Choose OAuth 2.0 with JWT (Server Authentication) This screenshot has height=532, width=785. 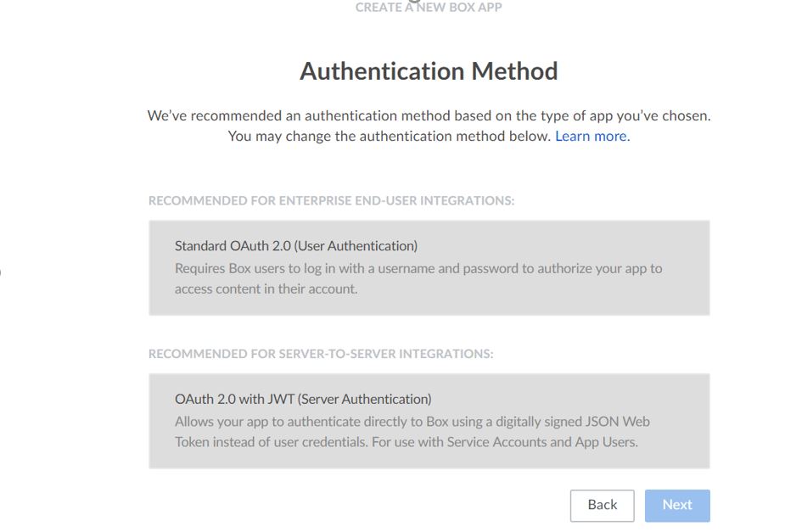429,421
